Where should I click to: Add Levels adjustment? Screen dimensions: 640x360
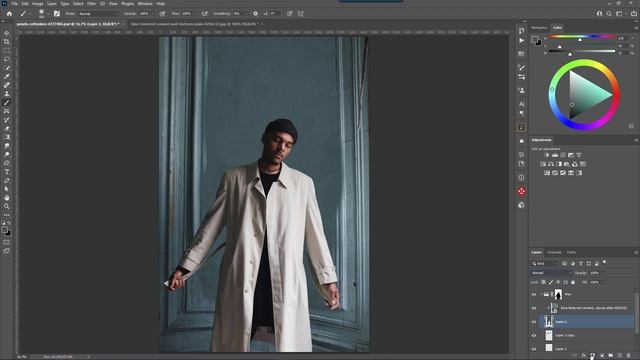(x=555, y=155)
